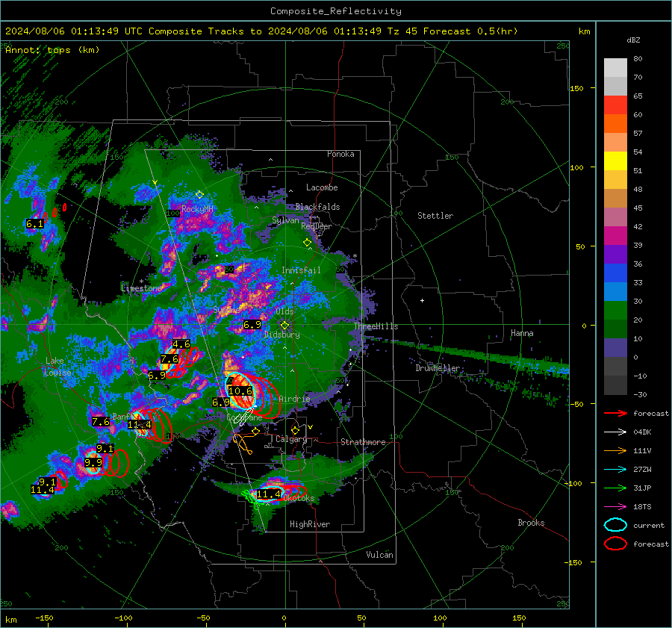Click the green 31JP arrow legend icon

pyautogui.click(x=615, y=488)
